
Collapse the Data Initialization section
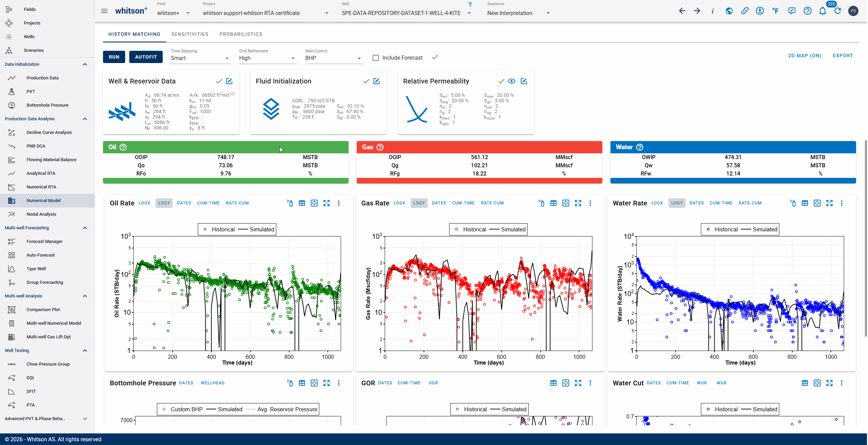click(85, 64)
